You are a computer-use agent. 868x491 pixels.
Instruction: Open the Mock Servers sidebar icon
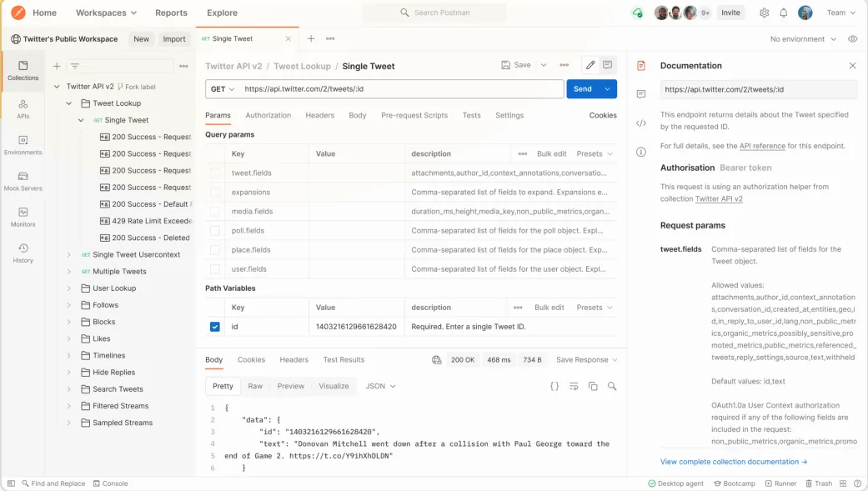pyautogui.click(x=23, y=181)
